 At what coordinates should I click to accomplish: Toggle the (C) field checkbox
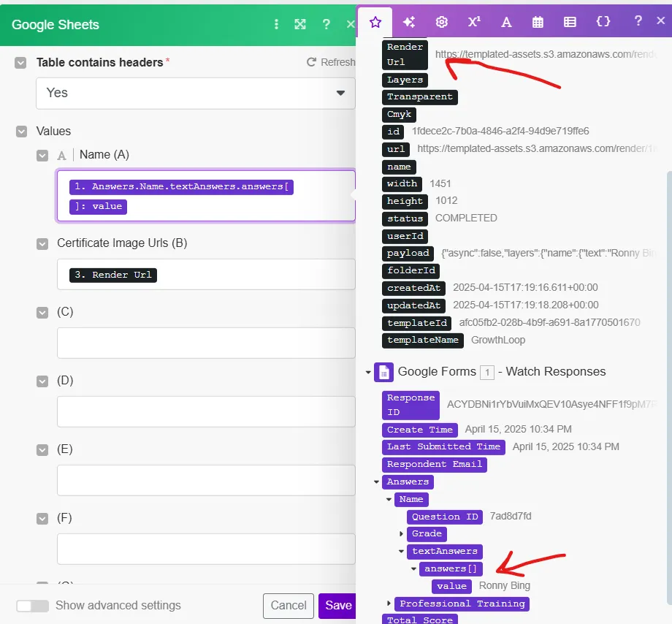pyautogui.click(x=42, y=313)
